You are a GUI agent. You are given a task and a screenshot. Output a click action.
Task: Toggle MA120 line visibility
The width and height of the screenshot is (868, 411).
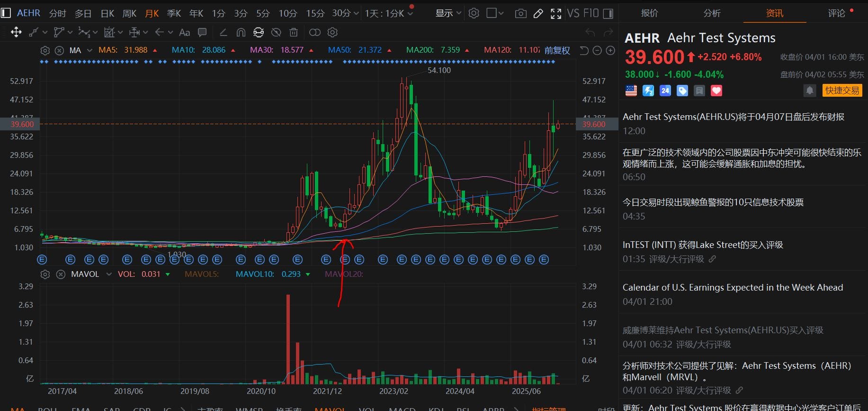click(512, 50)
